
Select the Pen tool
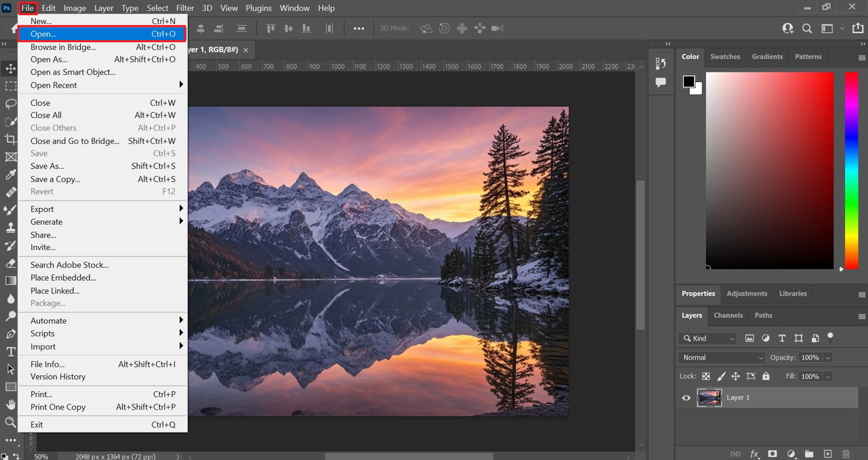(x=10, y=334)
